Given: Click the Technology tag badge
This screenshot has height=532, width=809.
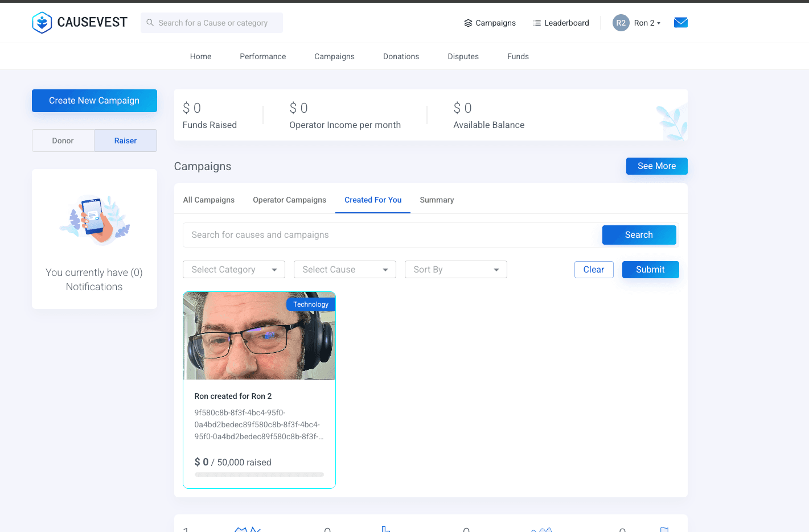Looking at the screenshot, I should coord(311,304).
